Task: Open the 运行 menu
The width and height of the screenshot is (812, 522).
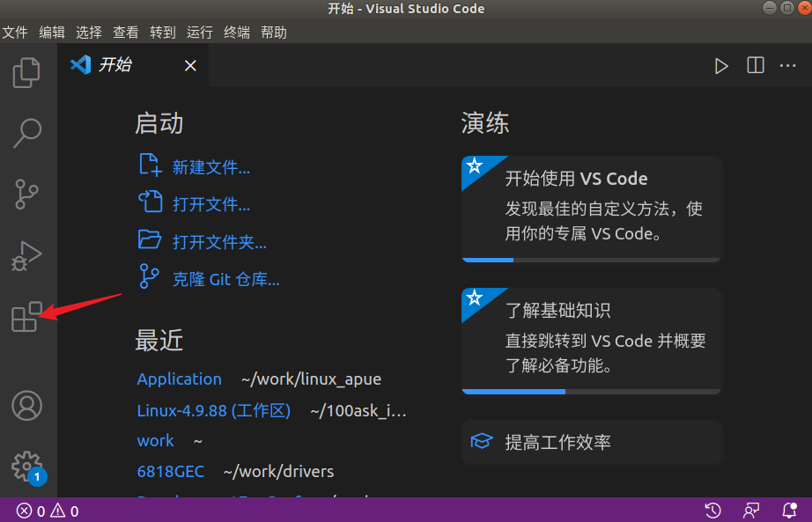Action: tap(200, 33)
